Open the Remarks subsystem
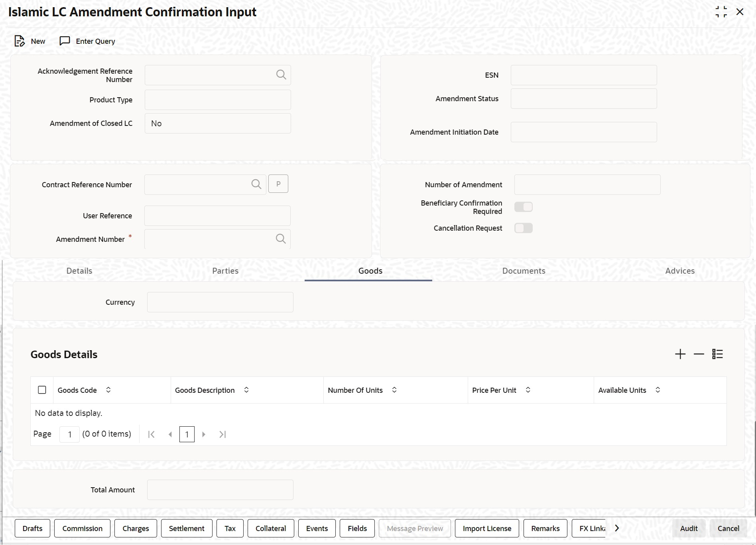Image resolution: width=756 pixels, height=545 pixels. [545, 528]
